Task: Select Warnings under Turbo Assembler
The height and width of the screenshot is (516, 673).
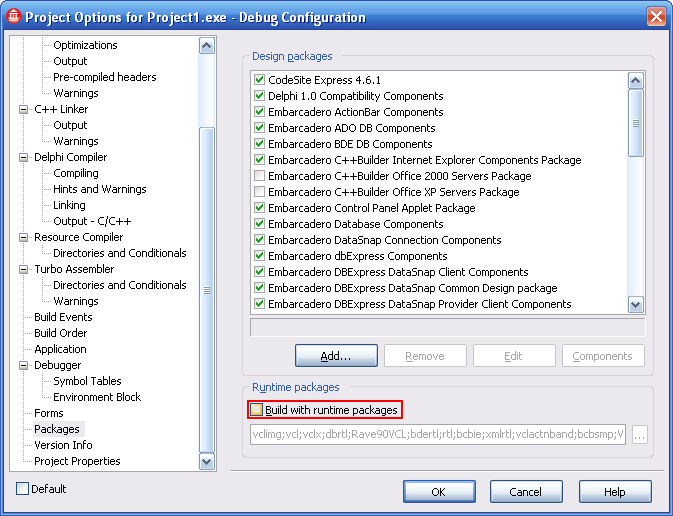Action: pos(76,301)
